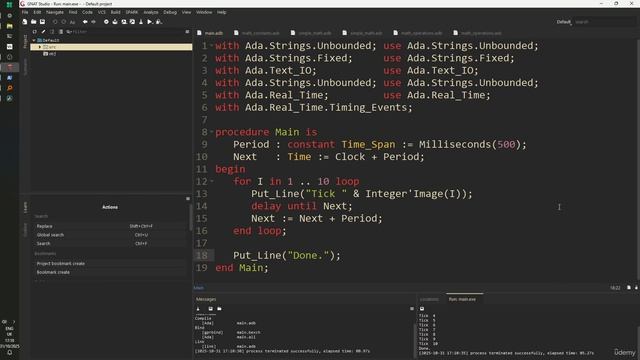Click the 18:22 cursor position indicator
This screenshot has width=640, height=360.
pyautogui.click(x=615, y=288)
